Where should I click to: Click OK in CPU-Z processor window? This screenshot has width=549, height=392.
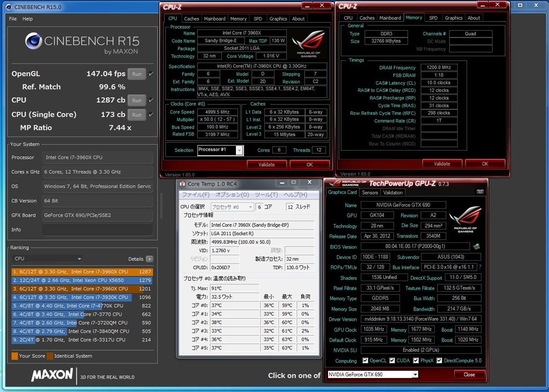click(309, 164)
